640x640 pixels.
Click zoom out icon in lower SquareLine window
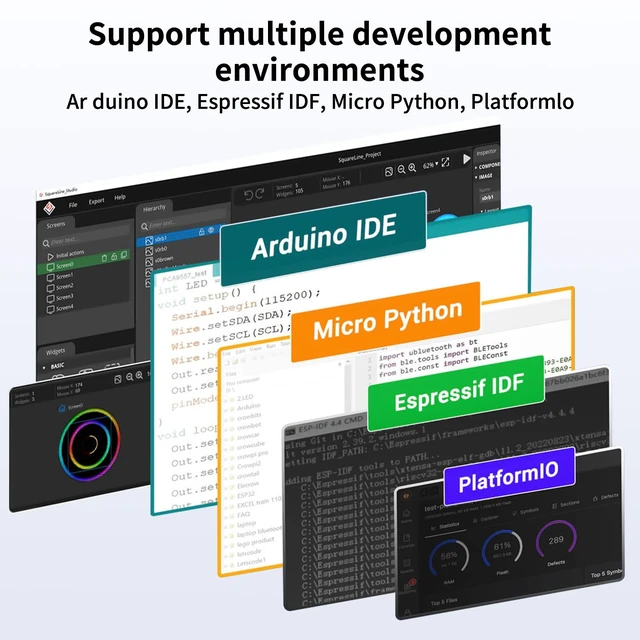pyautogui.click(x=129, y=377)
